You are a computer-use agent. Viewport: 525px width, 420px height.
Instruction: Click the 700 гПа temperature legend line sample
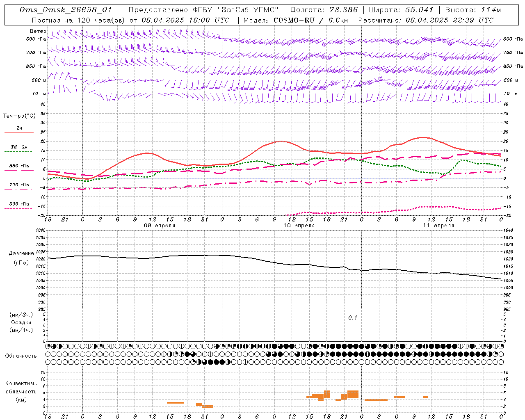[19, 190]
